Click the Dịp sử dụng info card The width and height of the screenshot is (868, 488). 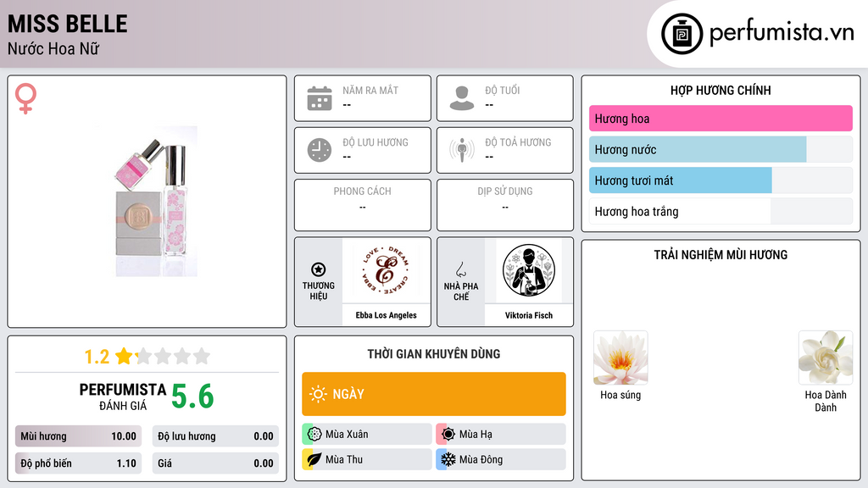click(505, 205)
